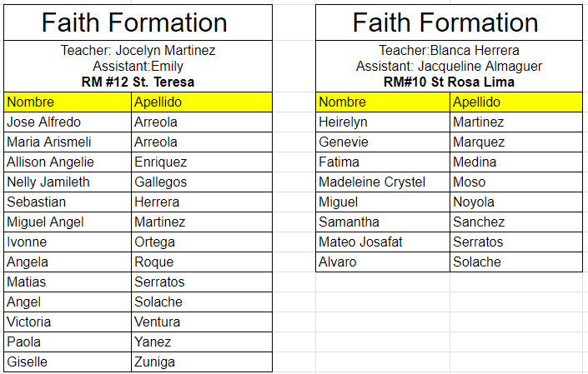Click the Teacher Blanca Herrera info cell
The height and width of the screenshot is (374, 588).
[x=449, y=66]
